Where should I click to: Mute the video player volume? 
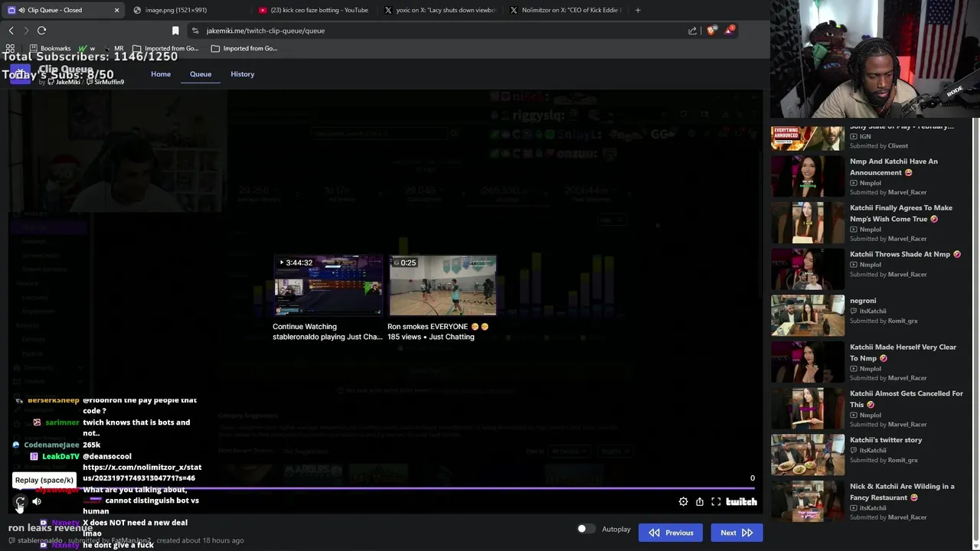click(37, 502)
